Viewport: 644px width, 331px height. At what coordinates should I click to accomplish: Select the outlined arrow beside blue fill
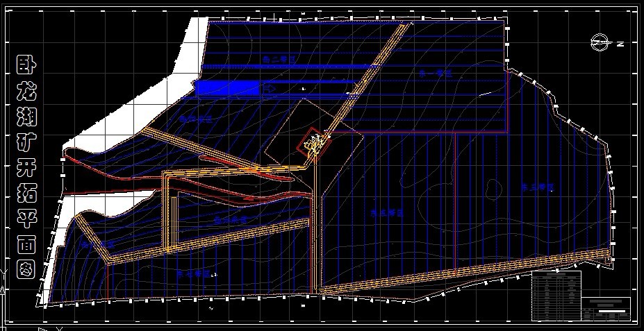pos(270,87)
